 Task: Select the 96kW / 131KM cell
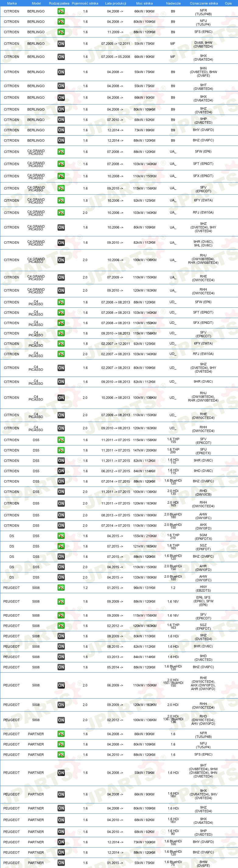tap(145, 588)
